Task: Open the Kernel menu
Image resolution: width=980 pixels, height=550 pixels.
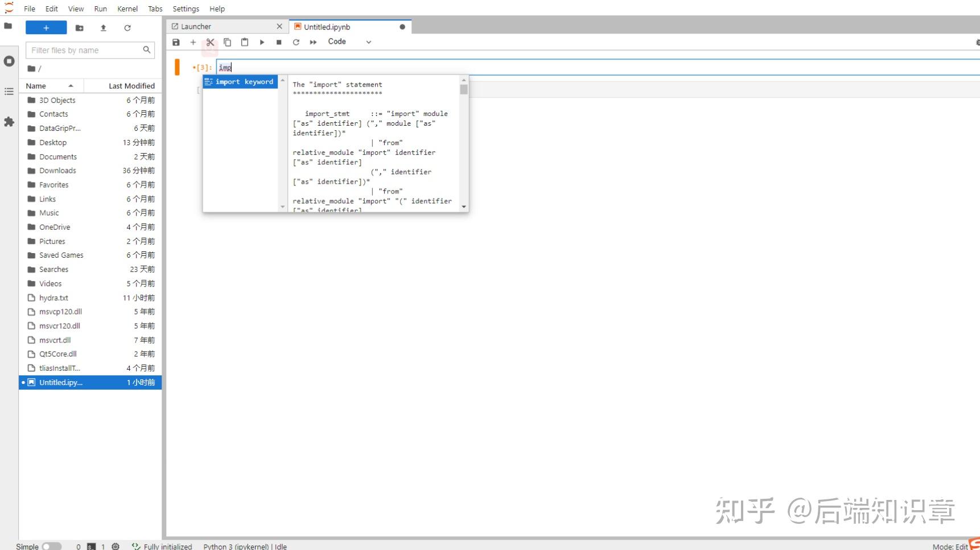Action: (x=127, y=9)
